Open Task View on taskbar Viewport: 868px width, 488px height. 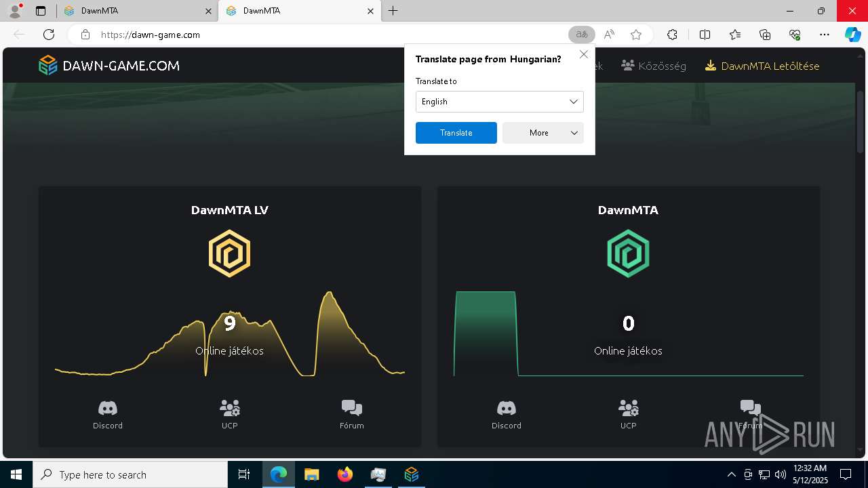(244, 474)
